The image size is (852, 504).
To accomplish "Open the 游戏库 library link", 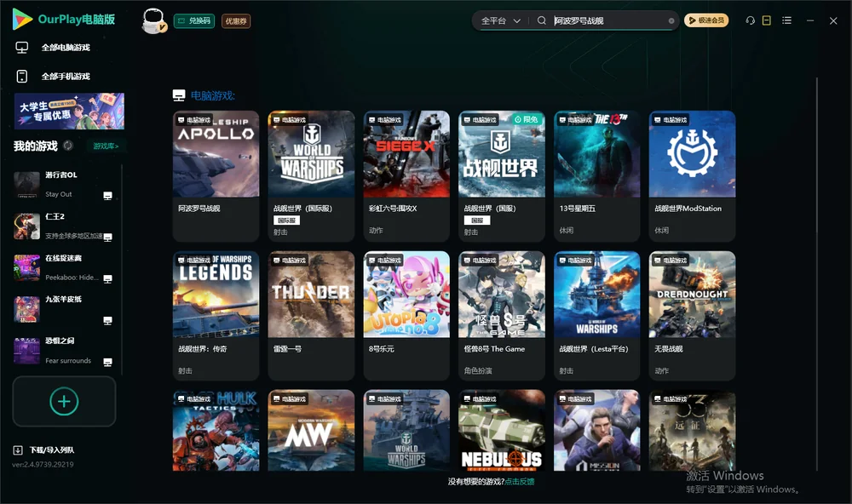I will click(x=106, y=146).
